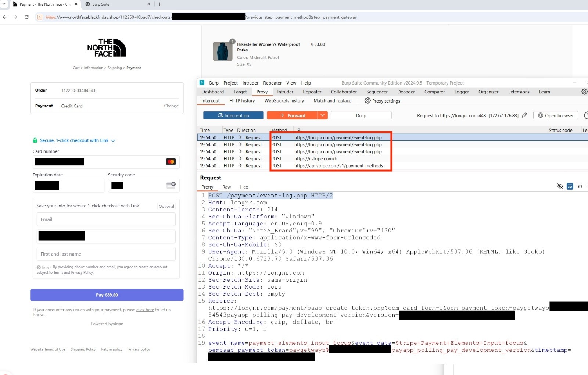Toggle the Intercept on button
The image size is (588, 375).
(x=233, y=115)
